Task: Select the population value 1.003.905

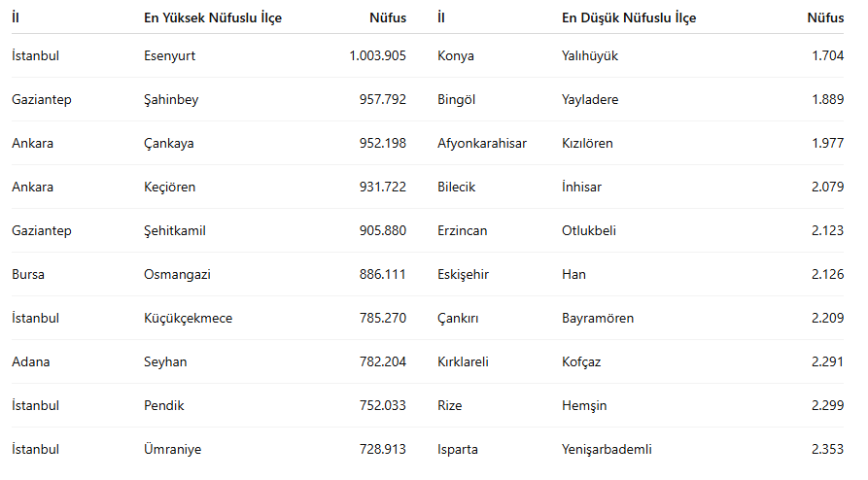Action: click(x=377, y=55)
